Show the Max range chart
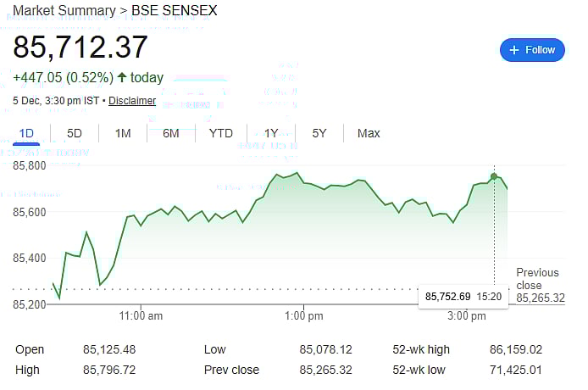Screen dimensions: 588x390 coord(369,133)
